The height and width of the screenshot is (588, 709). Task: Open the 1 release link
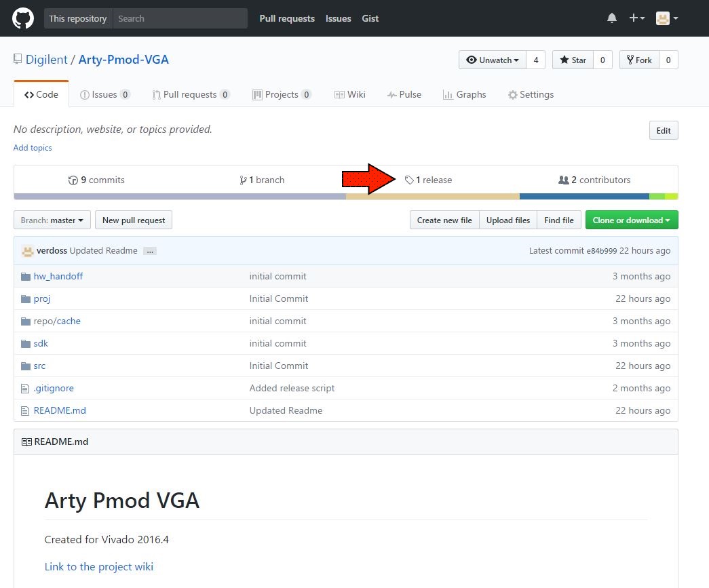(428, 180)
